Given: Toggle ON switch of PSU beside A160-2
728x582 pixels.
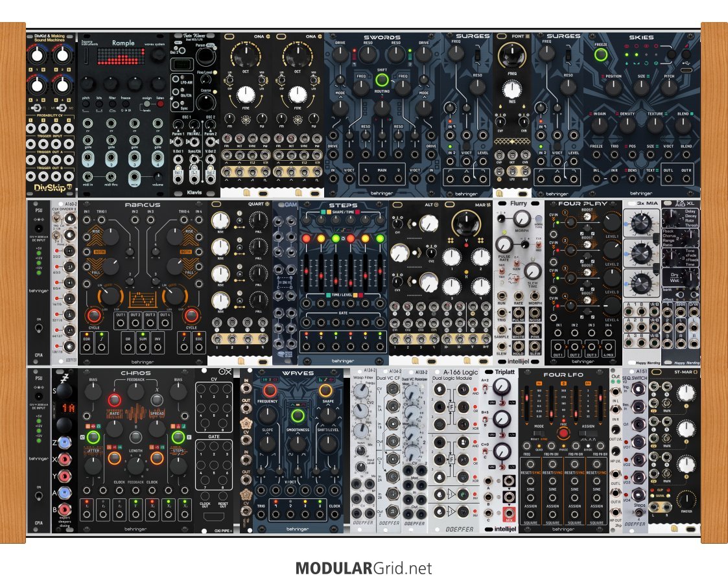Looking at the screenshot, I should pyautogui.click(x=38, y=329).
